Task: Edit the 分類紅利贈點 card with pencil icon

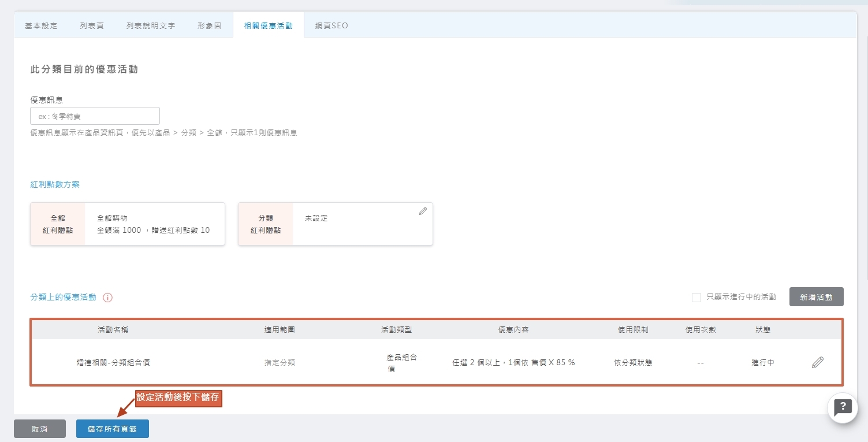Action: pyautogui.click(x=423, y=211)
